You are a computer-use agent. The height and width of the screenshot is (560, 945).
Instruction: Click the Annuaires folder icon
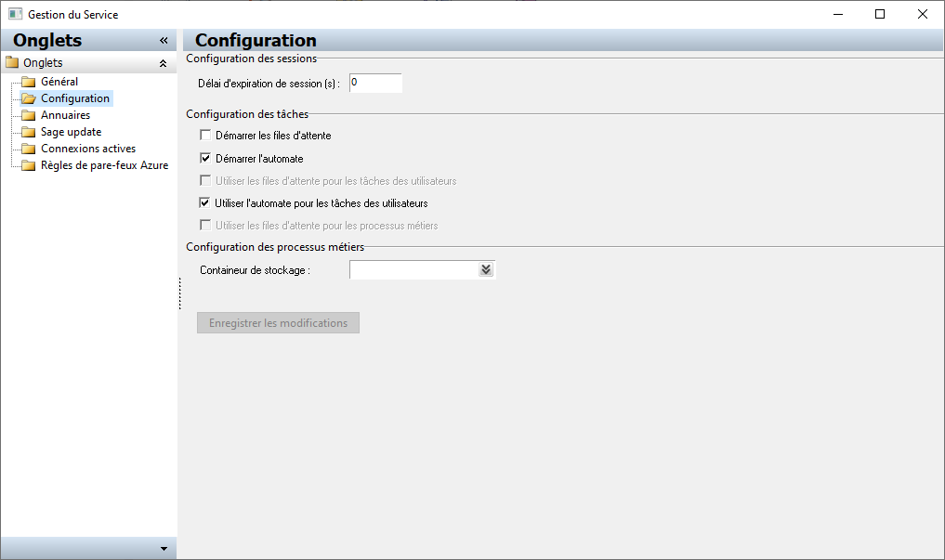click(x=28, y=115)
